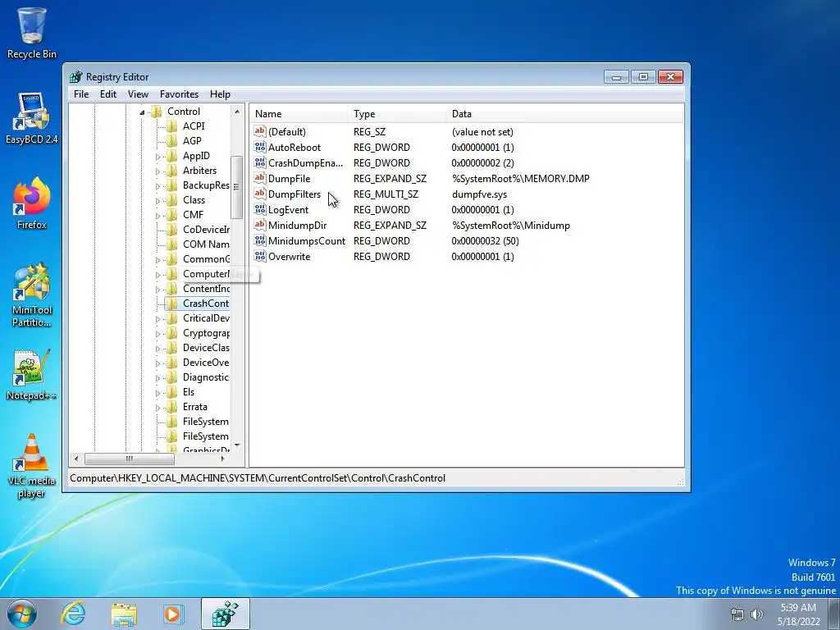Screen dimensions: 840x630
Task: Click the tree vertical scrollbar thumb
Action: pos(237,187)
